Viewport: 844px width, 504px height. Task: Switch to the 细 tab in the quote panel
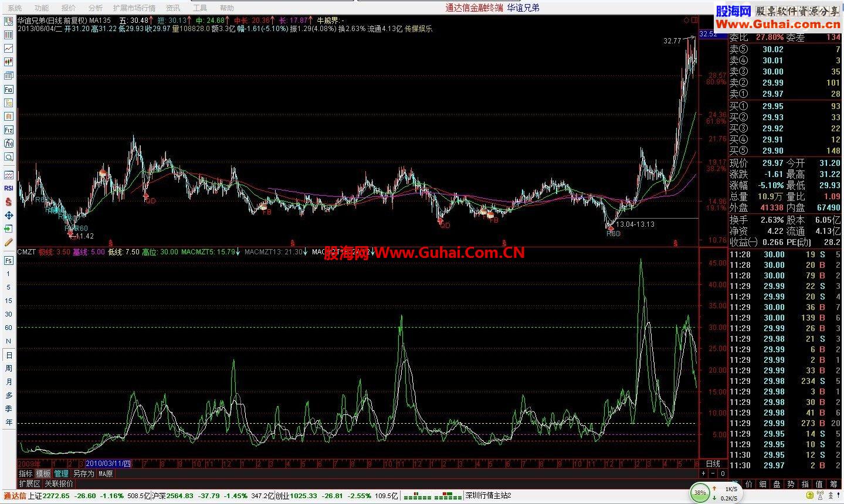pos(762,484)
